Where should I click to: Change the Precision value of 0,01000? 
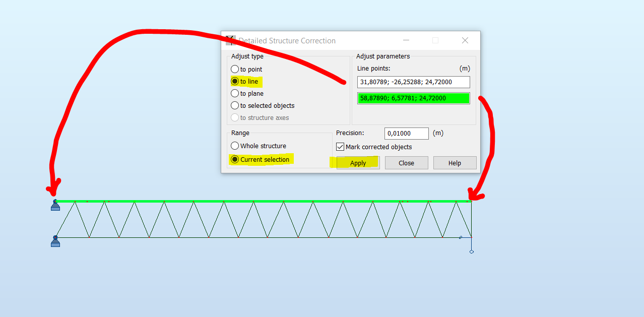coord(406,133)
